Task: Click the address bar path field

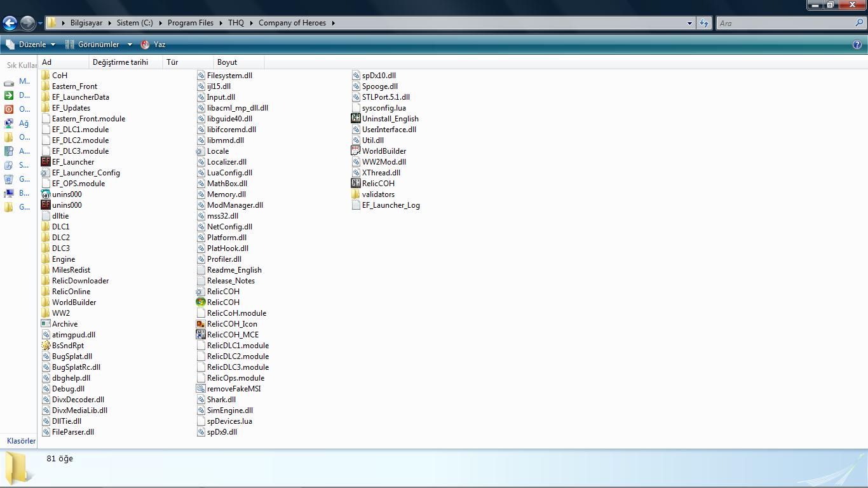Action: 372,23
